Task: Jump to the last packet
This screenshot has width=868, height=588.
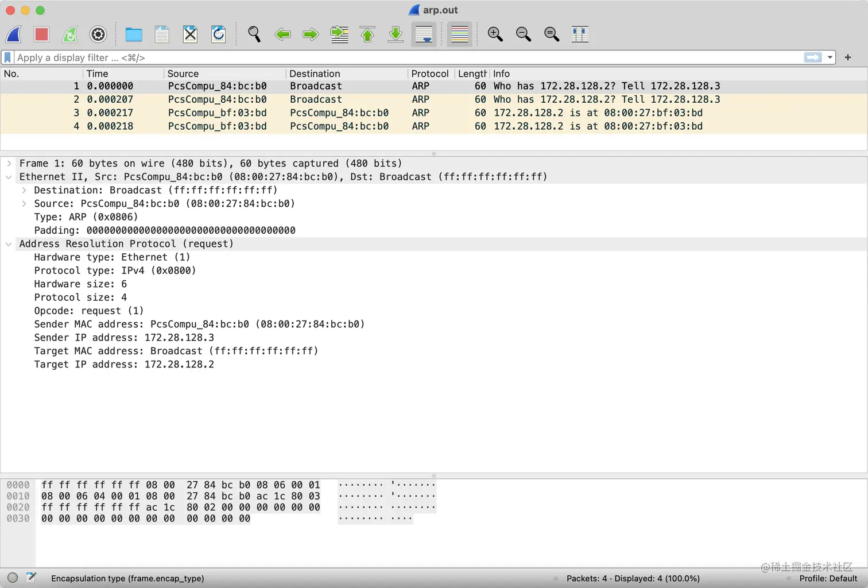Action: tap(396, 34)
